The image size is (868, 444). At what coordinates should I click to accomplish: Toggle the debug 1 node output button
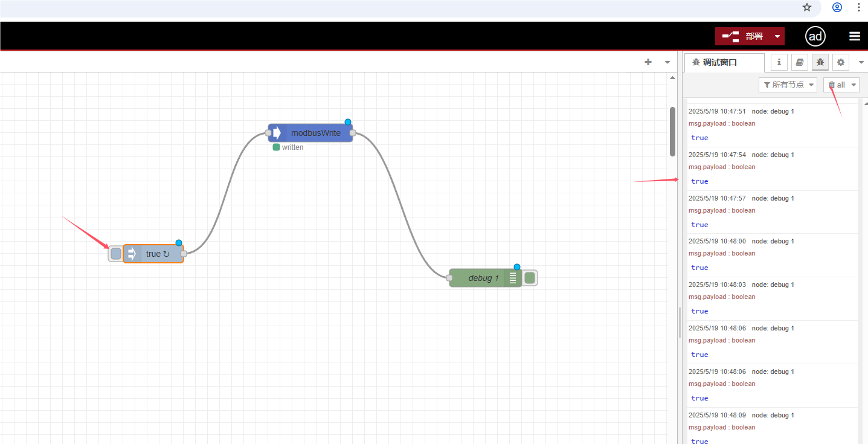[x=530, y=278]
